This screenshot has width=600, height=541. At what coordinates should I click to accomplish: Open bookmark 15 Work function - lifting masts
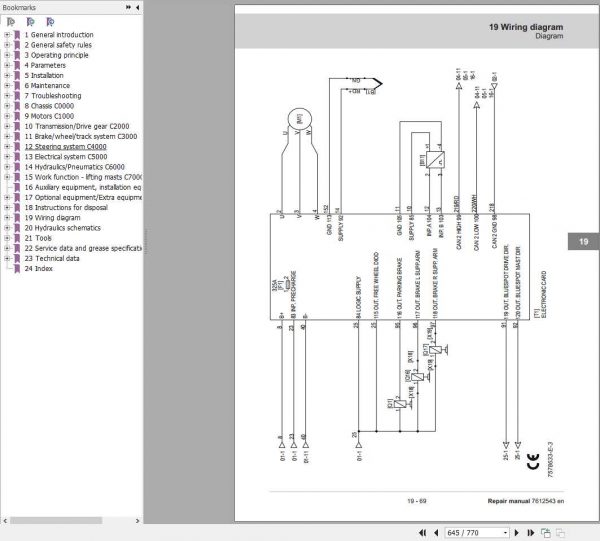pos(83,177)
